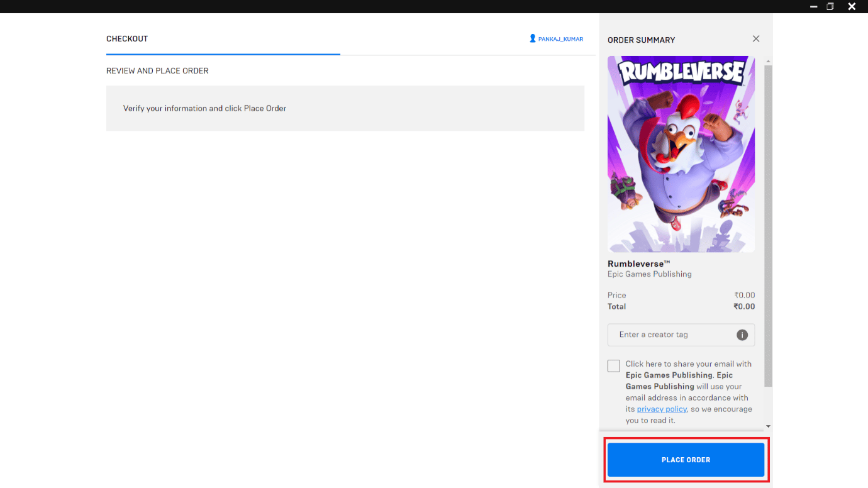Click the scrollbar down arrow
The width and height of the screenshot is (868, 488).
click(768, 426)
